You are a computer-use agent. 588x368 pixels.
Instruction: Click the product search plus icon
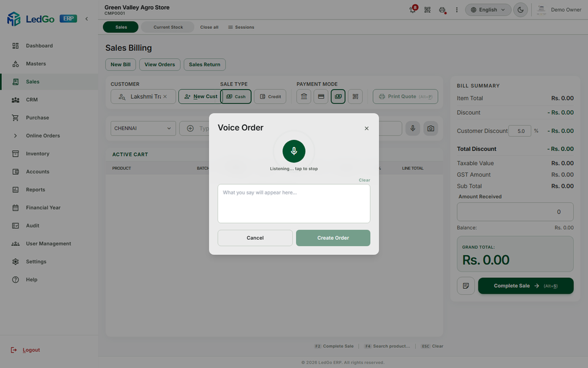[190, 128]
